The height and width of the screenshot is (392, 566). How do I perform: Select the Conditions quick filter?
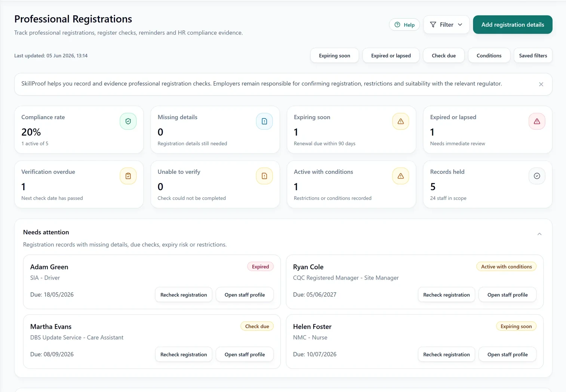(x=489, y=56)
